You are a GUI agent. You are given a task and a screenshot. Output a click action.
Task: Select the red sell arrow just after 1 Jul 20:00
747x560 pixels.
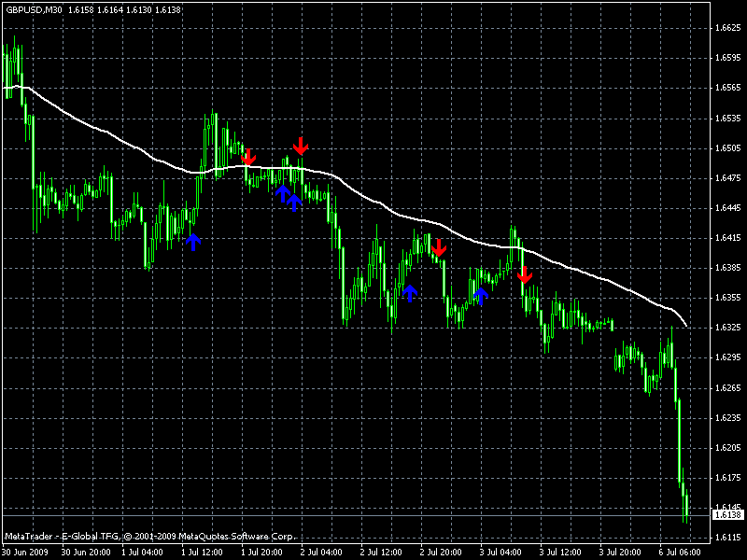pos(248,157)
